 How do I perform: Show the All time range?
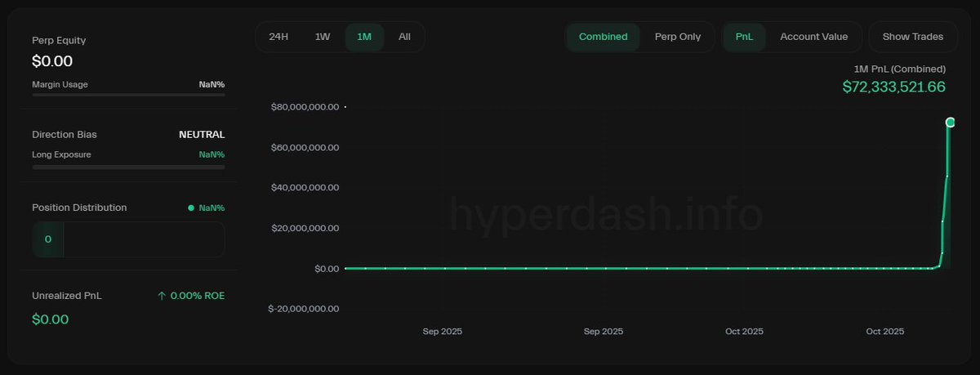[x=404, y=37]
